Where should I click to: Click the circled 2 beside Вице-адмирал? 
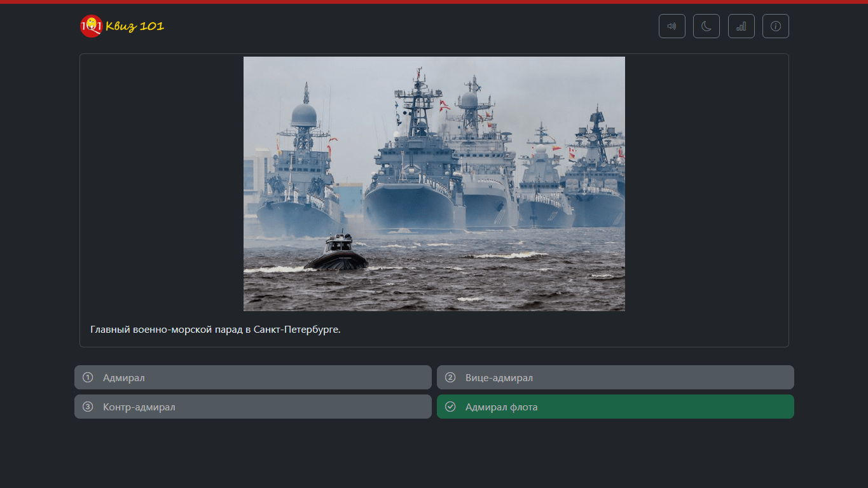pos(450,377)
